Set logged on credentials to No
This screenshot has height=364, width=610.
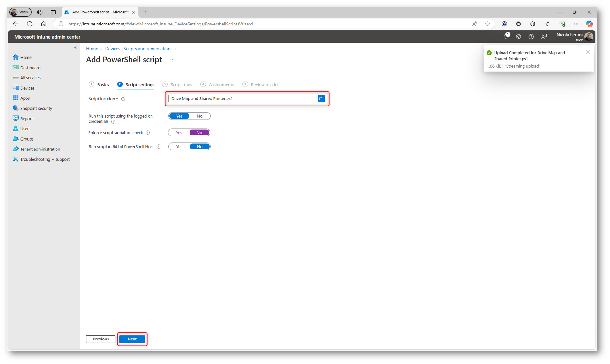(200, 116)
